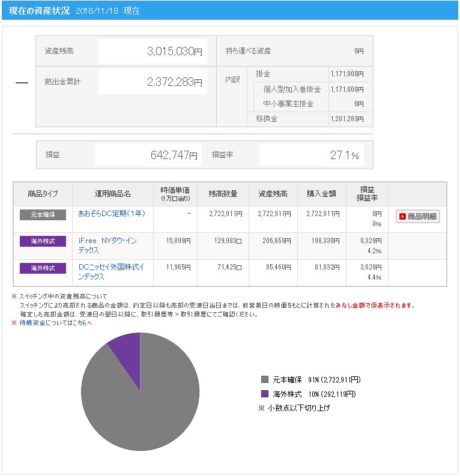Collapse section using the minus icon beside 拠出金累計
The height and width of the screenshot is (476, 460).
22,83
